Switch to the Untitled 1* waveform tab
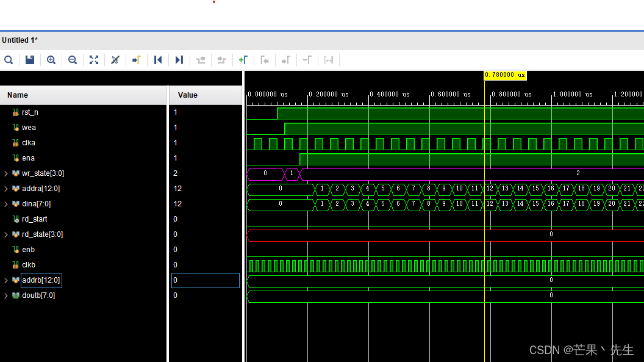This screenshot has width=644, height=362. tap(20, 40)
